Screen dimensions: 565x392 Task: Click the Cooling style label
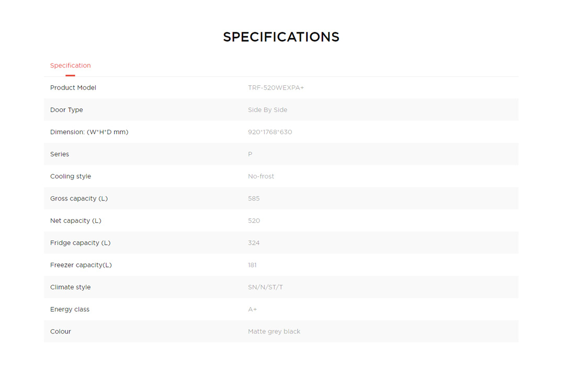coord(71,176)
